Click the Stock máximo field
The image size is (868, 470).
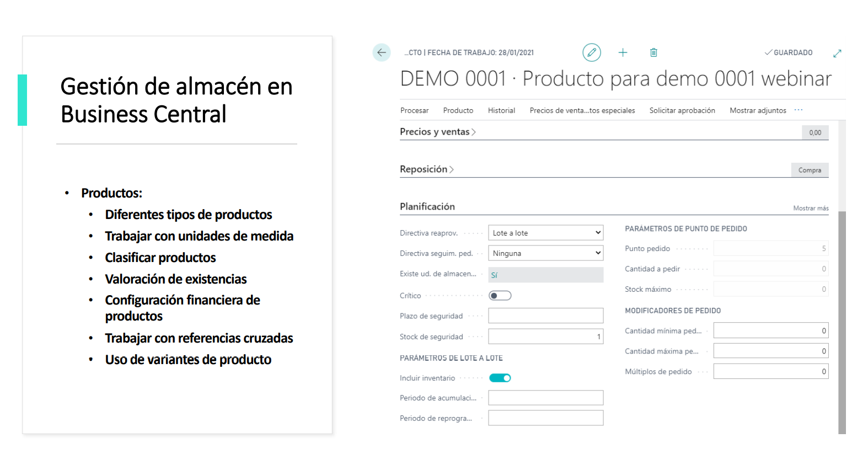click(771, 289)
